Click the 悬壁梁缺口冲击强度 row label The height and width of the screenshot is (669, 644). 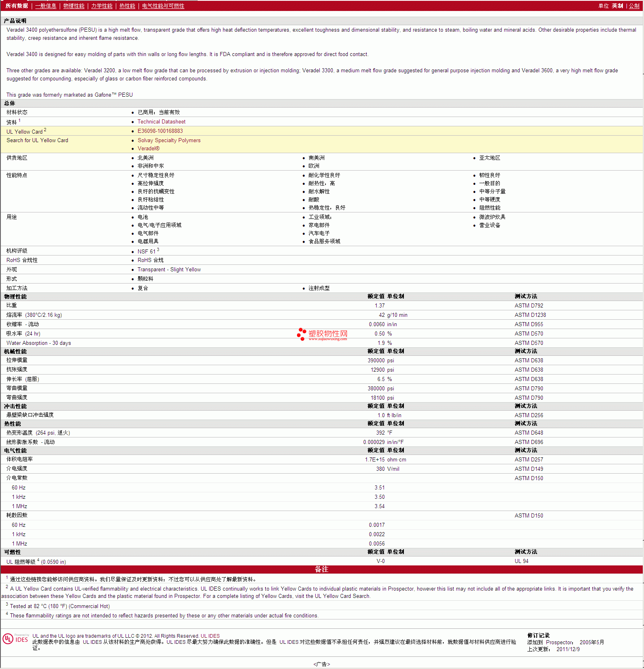coord(30,415)
